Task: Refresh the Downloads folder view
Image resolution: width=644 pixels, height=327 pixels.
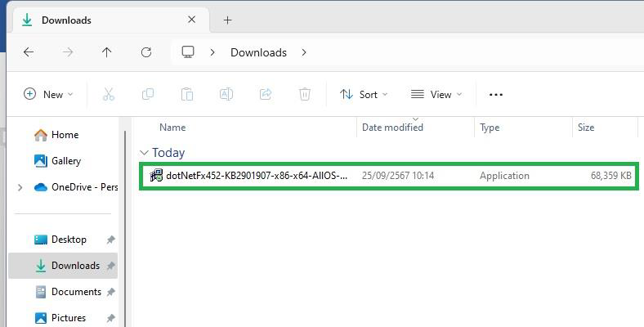Action: (146, 52)
